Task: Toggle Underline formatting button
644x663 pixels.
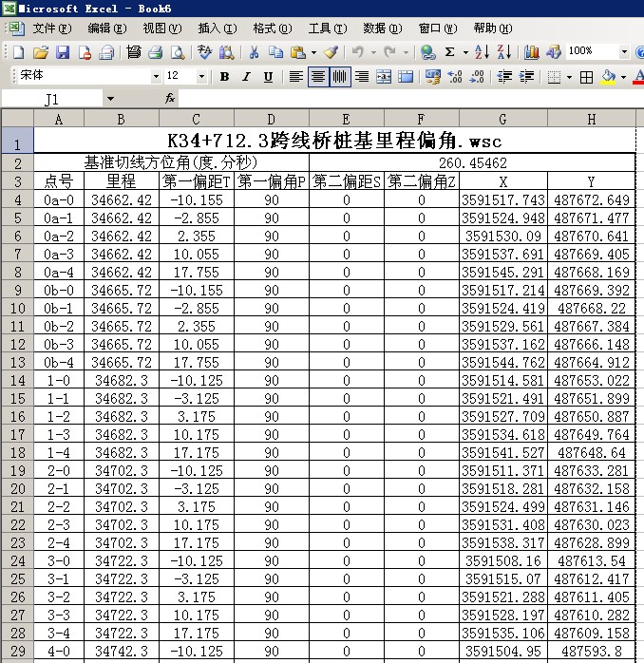Action: pyautogui.click(x=268, y=77)
